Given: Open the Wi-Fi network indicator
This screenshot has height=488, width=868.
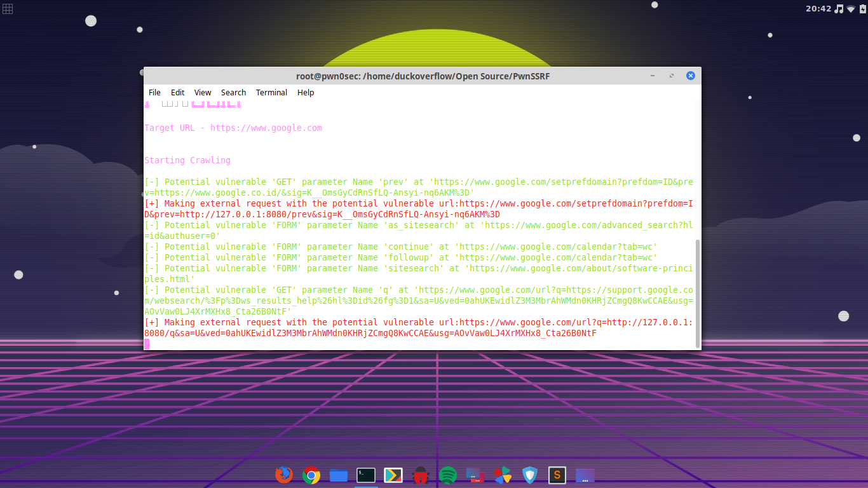Looking at the screenshot, I should (851, 8).
